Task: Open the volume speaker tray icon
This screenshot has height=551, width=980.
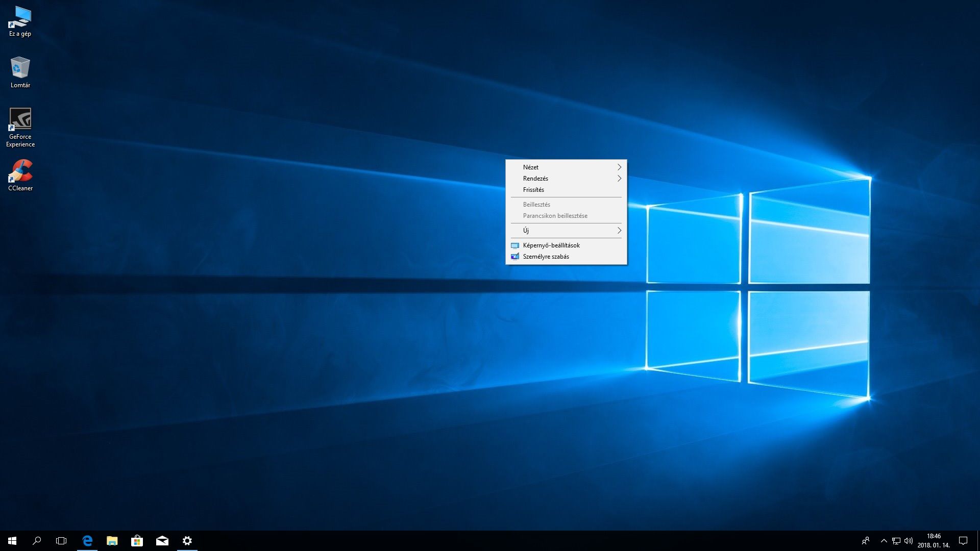Action: pos(909,541)
